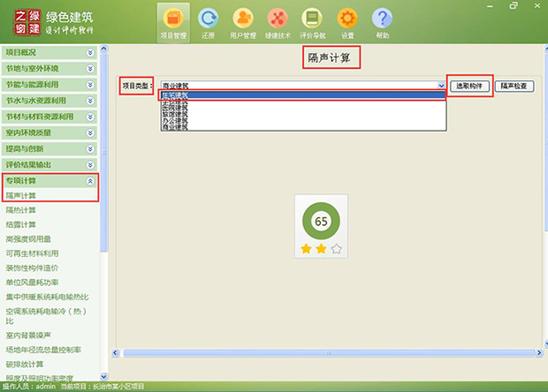This screenshot has height=392, width=548.
Task: Select 场地年径流总量控制率 in the sidebar
Action: [43, 350]
